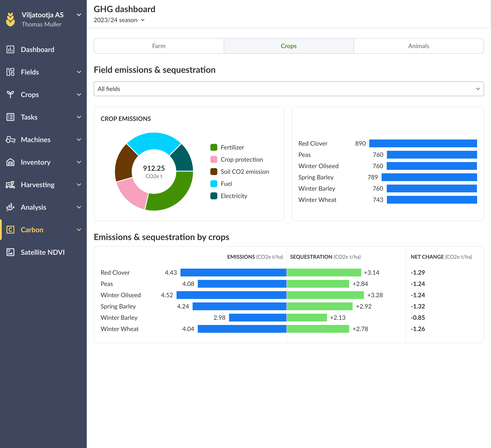Click the Satellite NDVI icon
The height and width of the screenshot is (448, 491).
pos(10,252)
